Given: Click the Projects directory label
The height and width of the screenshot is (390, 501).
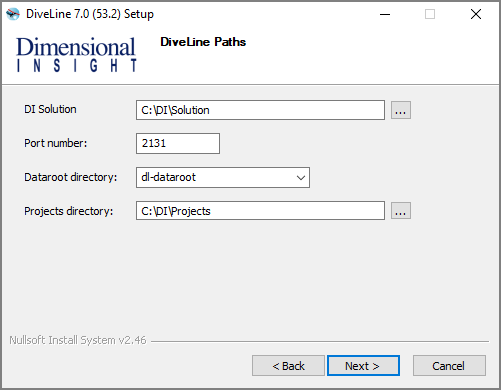Looking at the screenshot, I should (x=69, y=211).
